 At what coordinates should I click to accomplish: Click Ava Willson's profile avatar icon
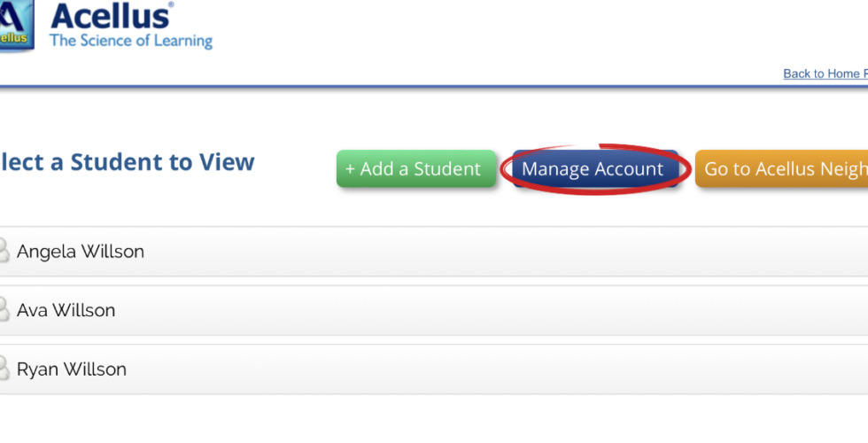4,310
